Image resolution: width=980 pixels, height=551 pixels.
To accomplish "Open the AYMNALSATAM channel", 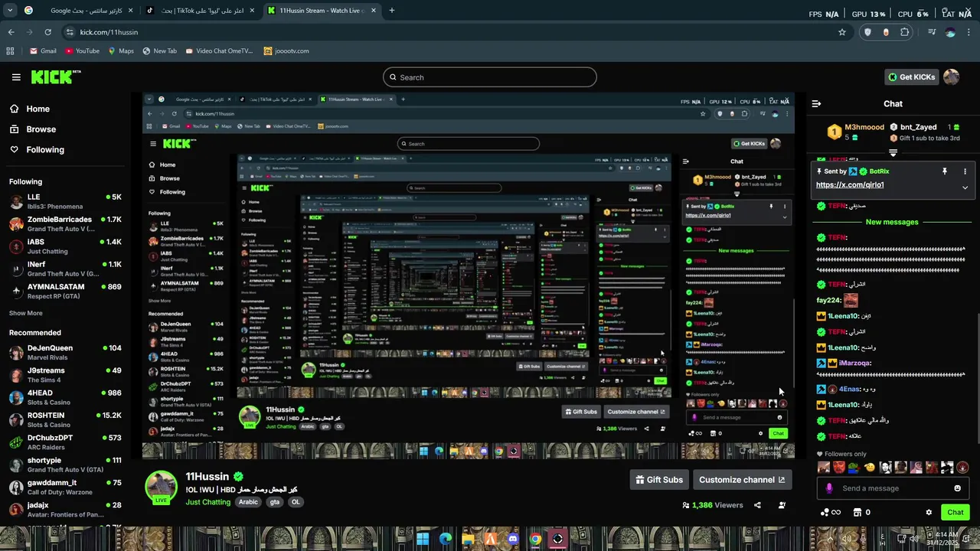I will pyautogui.click(x=65, y=291).
